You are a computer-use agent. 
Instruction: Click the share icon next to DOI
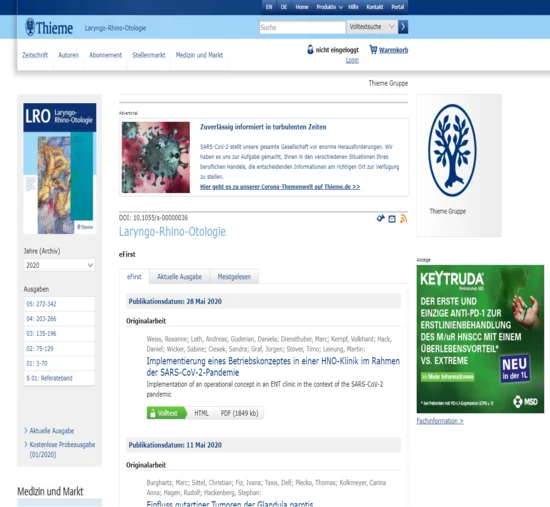[380, 219]
